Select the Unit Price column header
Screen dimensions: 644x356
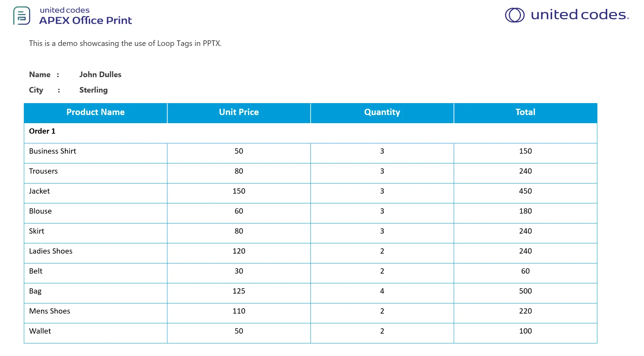[x=239, y=113]
